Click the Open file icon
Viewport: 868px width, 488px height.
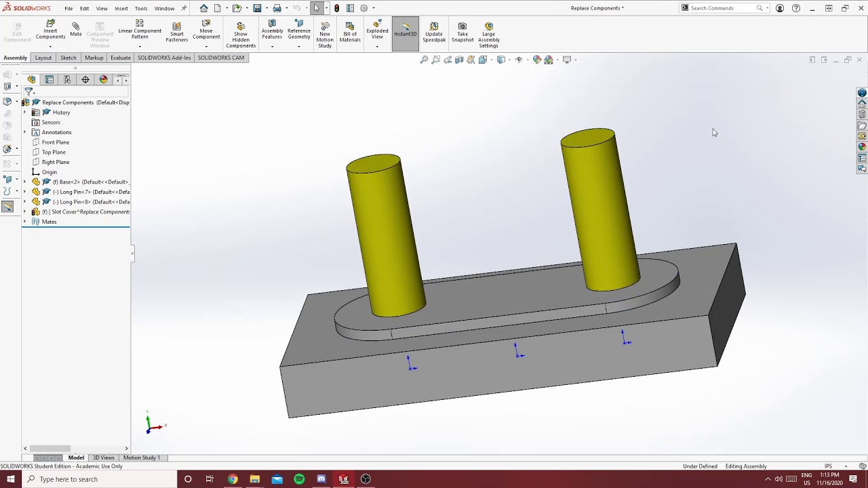point(237,8)
